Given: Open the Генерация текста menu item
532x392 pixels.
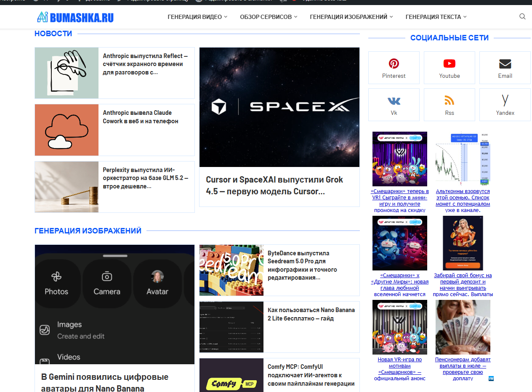Looking at the screenshot, I should [433, 17].
